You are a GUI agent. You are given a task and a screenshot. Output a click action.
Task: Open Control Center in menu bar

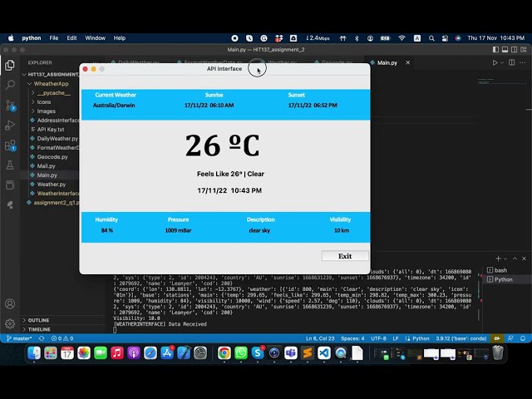(445, 38)
